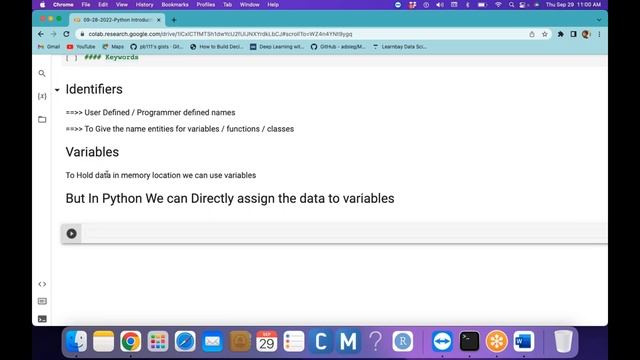Click the 'User Defined / Programmer defined names' line
Image resolution: width=640 pixels, height=360 pixels.
pos(150,113)
